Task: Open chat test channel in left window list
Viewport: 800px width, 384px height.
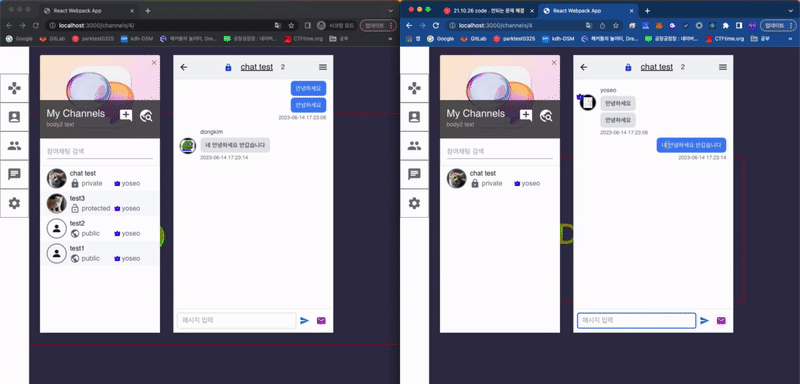Action: point(100,178)
